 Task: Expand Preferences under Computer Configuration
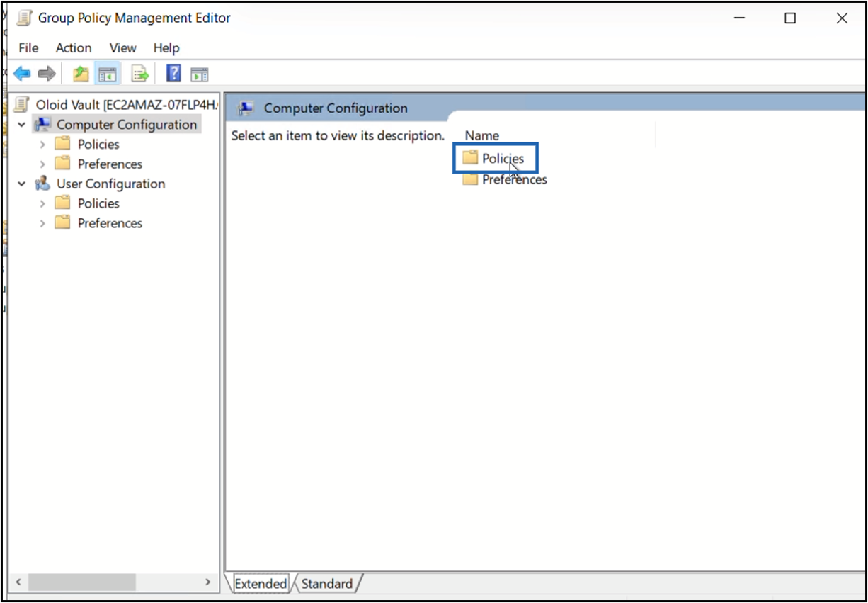click(x=42, y=164)
